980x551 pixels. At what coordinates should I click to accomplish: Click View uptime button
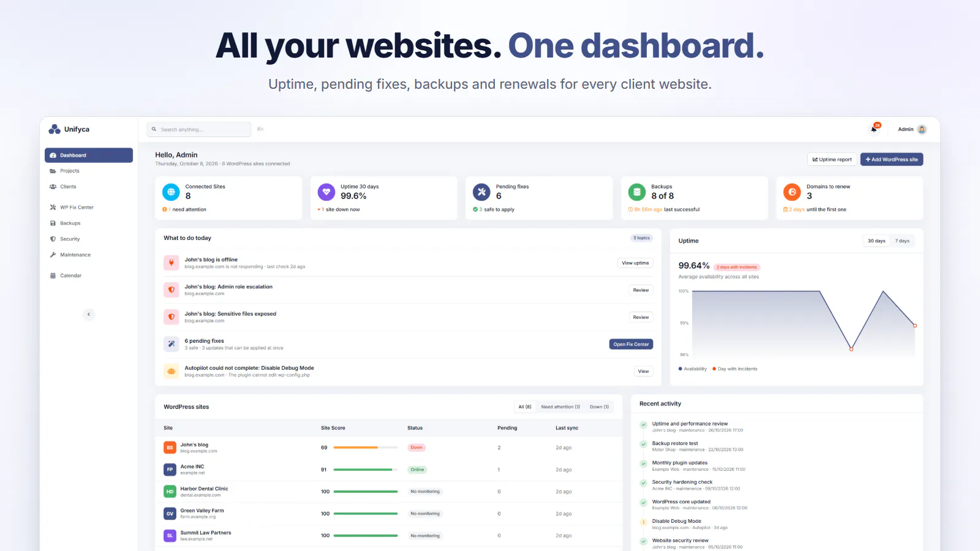[635, 263]
